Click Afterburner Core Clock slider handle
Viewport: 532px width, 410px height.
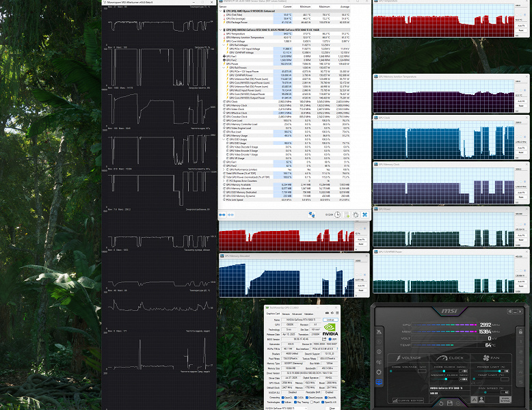pos(444,371)
